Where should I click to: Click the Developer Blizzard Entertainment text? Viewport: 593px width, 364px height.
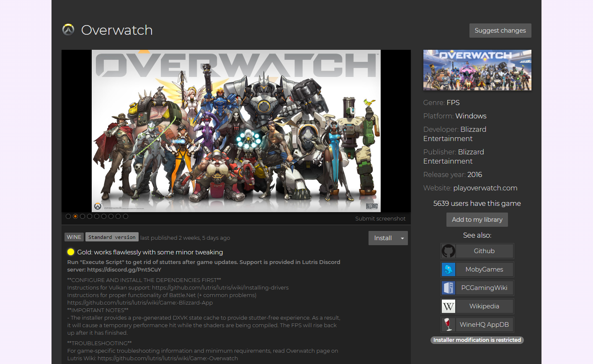[455, 134]
